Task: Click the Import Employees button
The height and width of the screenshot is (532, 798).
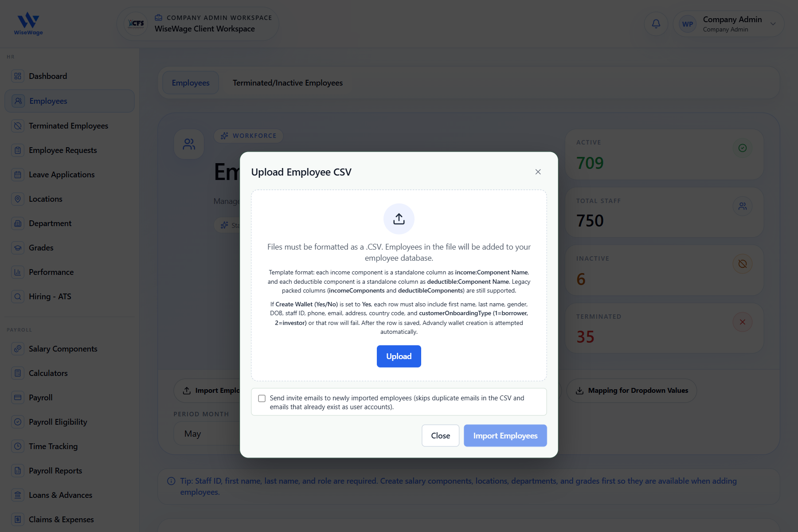Action: click(505, 436)
